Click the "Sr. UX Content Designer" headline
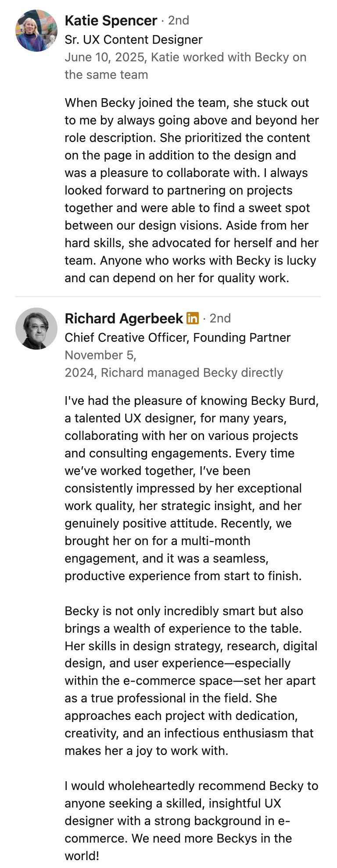Image resolution: width=337 pixels, height=868 pixels. coord(133,40)
